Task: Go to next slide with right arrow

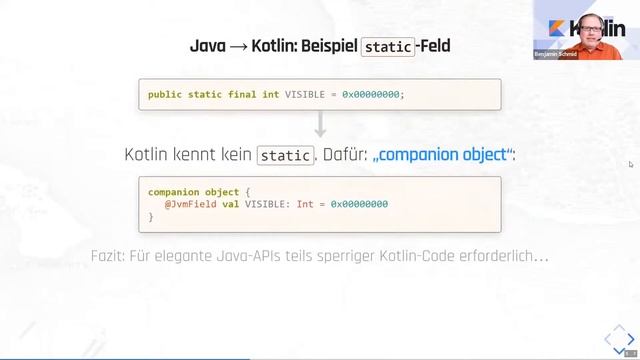Action: point(631,338)
